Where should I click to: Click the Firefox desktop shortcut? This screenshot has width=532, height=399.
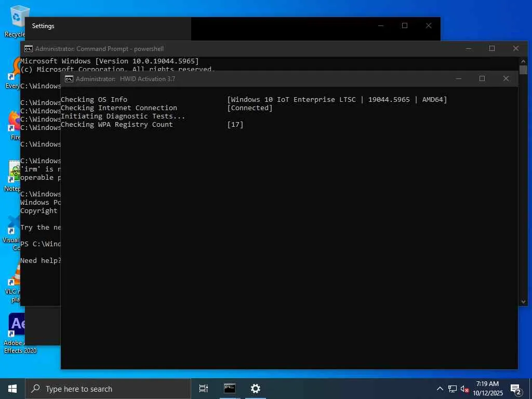point(14,125)
